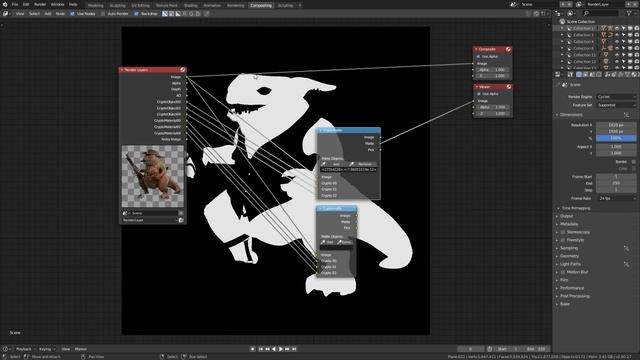Image resolution: width=640 pixels, height=360 pixels.
Task: Enable the Border checkbox in Dimensions
Action: tap(633, 162)
